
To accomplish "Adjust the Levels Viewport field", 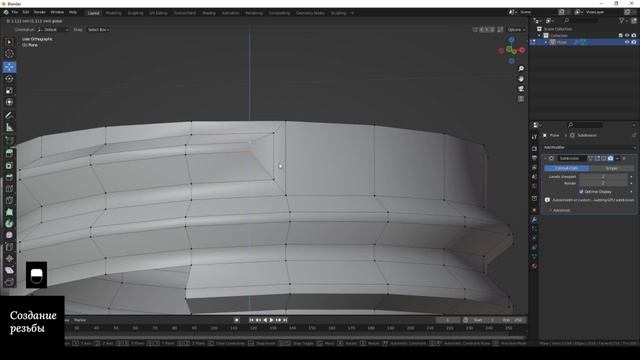I will [x=603, y=177].
